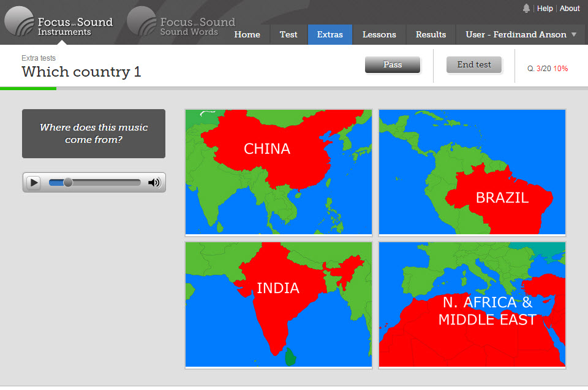Click the Help link
Screen dimensions: 588x390
click(x=545, y=8)
